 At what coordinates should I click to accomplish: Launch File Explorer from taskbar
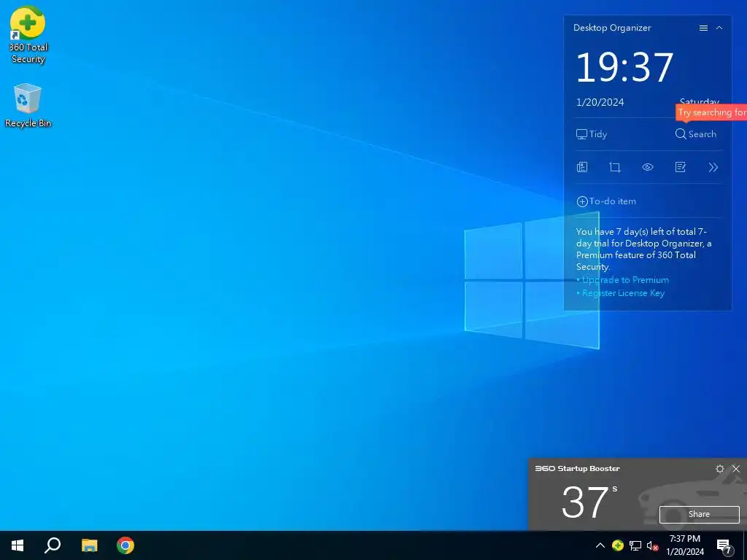[x=89, y=545]
